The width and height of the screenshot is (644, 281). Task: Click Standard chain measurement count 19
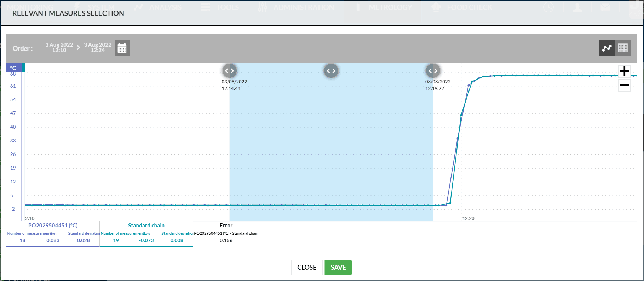click(116, 240)
